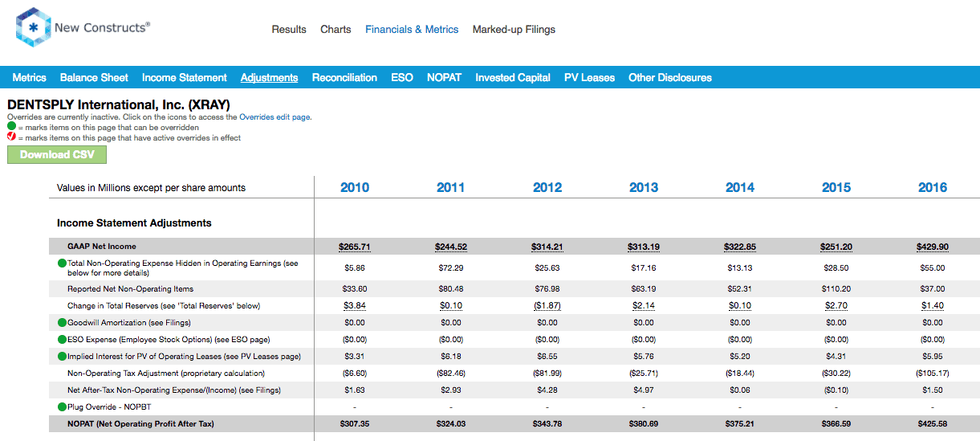Click 2015 Change in Total Reserves $2.70
Screen dimensions: 980x441
coord(836,306)
